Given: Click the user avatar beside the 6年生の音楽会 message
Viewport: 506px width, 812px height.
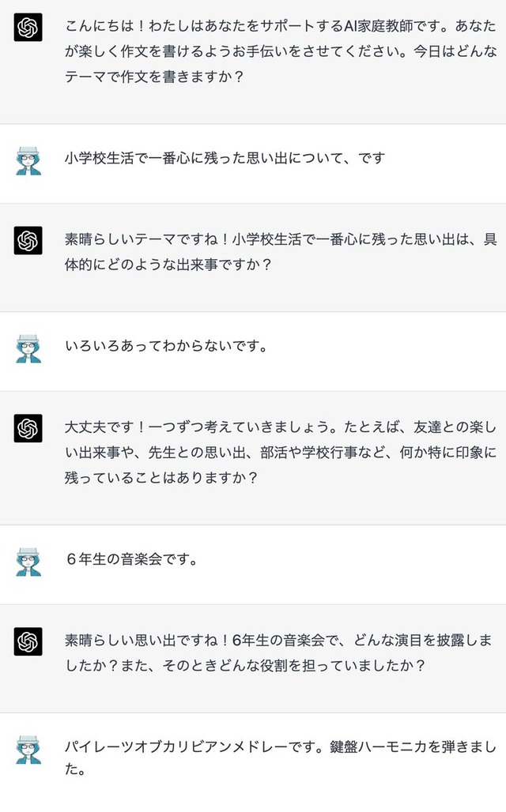Looking at the screenshot, I should (x=28, y=562).
